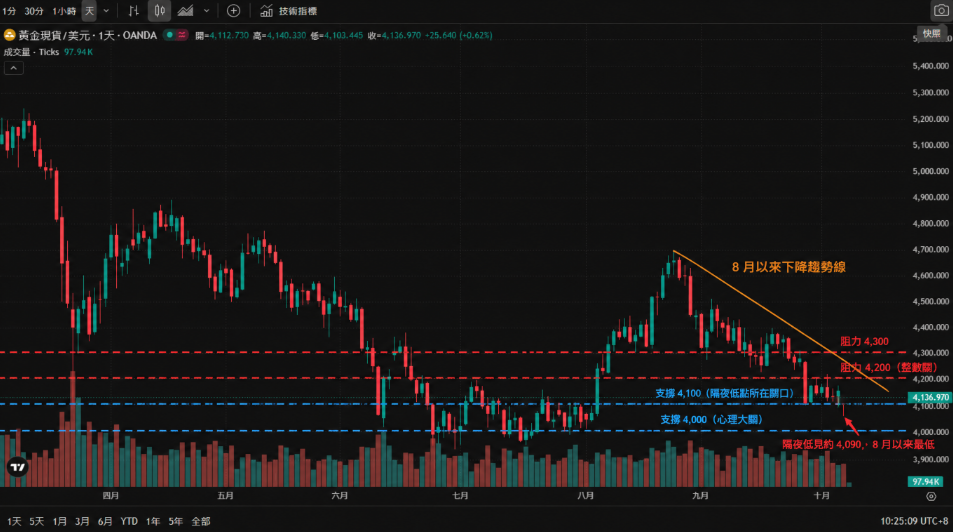The width and height of the screenshot is (953, 532).
Task: Take a chart snapshot with the camera icon
Action: tap(940, 11)
